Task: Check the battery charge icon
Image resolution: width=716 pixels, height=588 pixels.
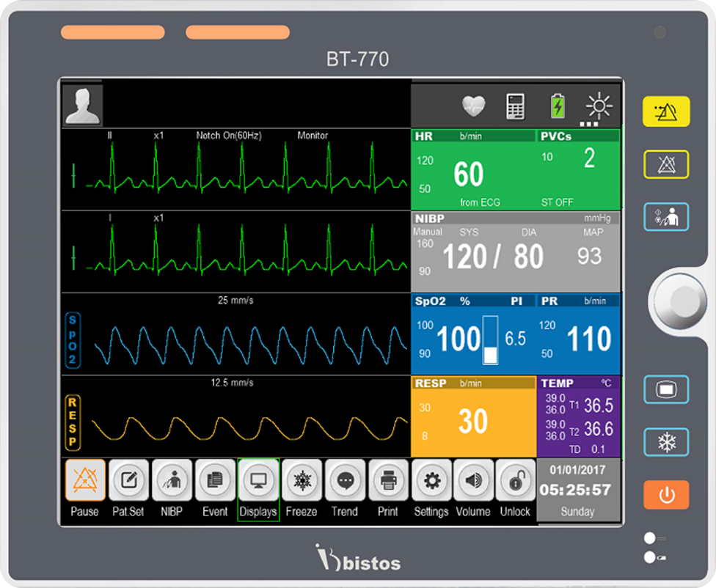Action: [556, 106]
